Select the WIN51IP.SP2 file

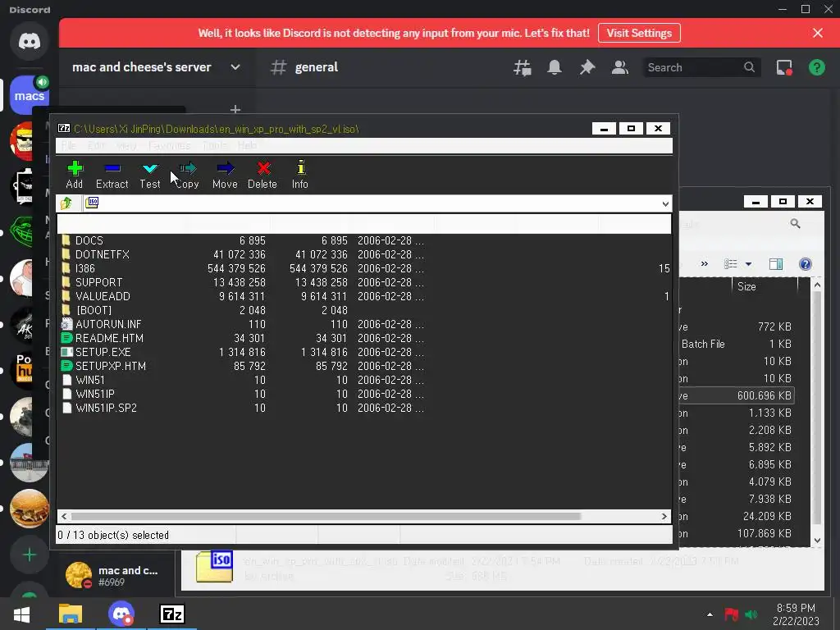tap(106, 408)
